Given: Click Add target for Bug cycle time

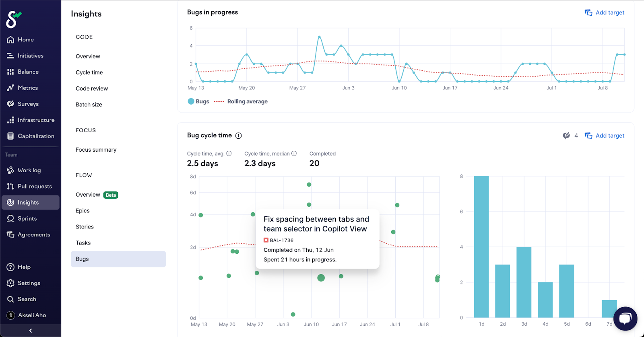Looking at the screenshot, I should [x=605, y=136].
